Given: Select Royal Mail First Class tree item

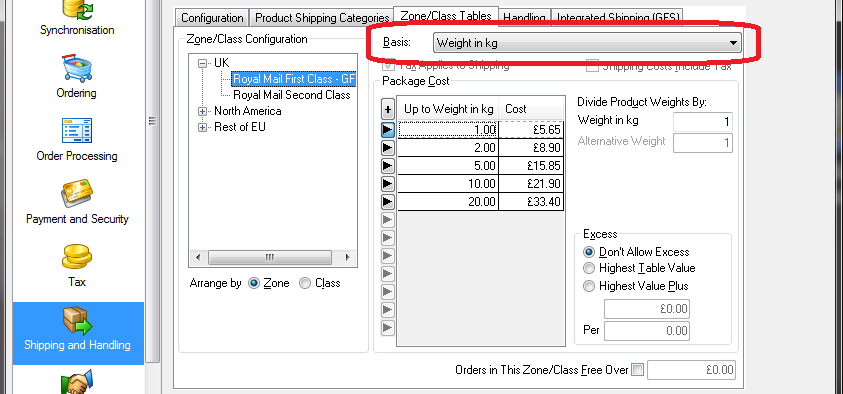Looking at the screenshot, I should pos(294,79).
